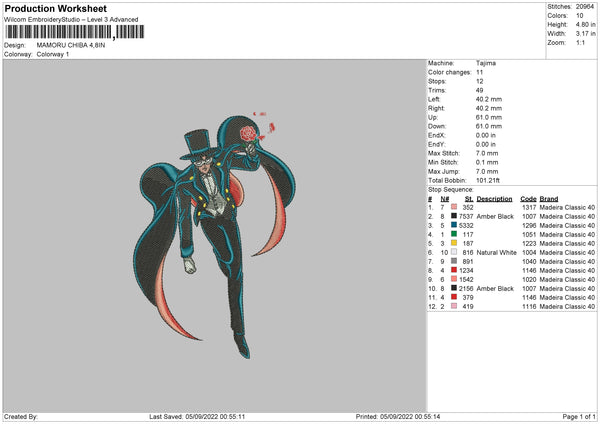Screen dimensions: 600x424
Task: Select the red swatch in the 1234-stitch row
Action: [454, 270]
